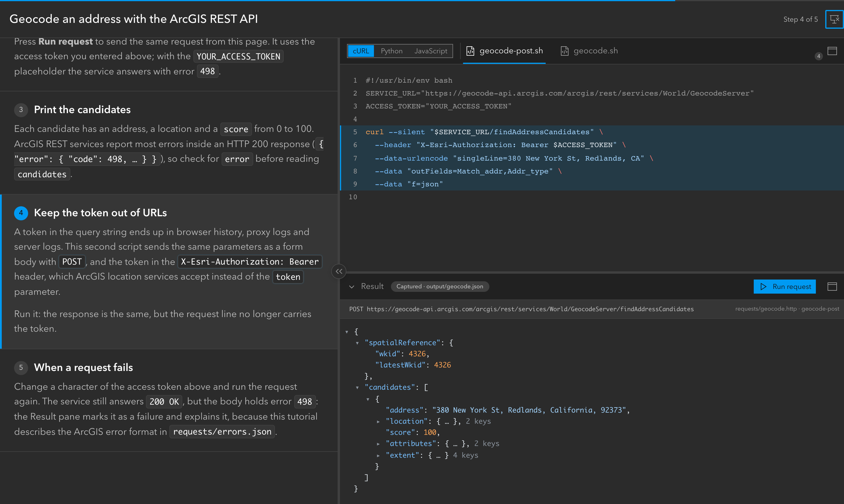Click the "address" value in result
The height and width of the screenshot is (504, 844).
point(529,410)
